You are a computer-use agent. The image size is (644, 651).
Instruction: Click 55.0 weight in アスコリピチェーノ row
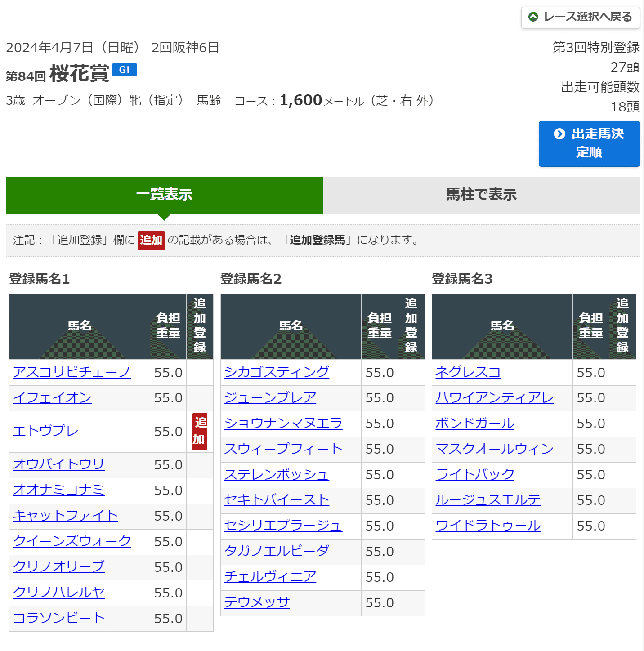(x=168, y=373)
